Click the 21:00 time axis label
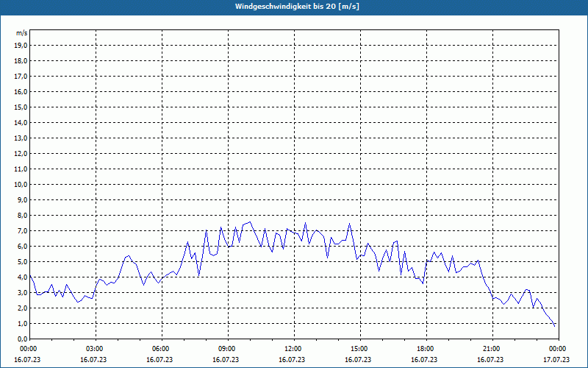588x368 pixels. point(492,349)
